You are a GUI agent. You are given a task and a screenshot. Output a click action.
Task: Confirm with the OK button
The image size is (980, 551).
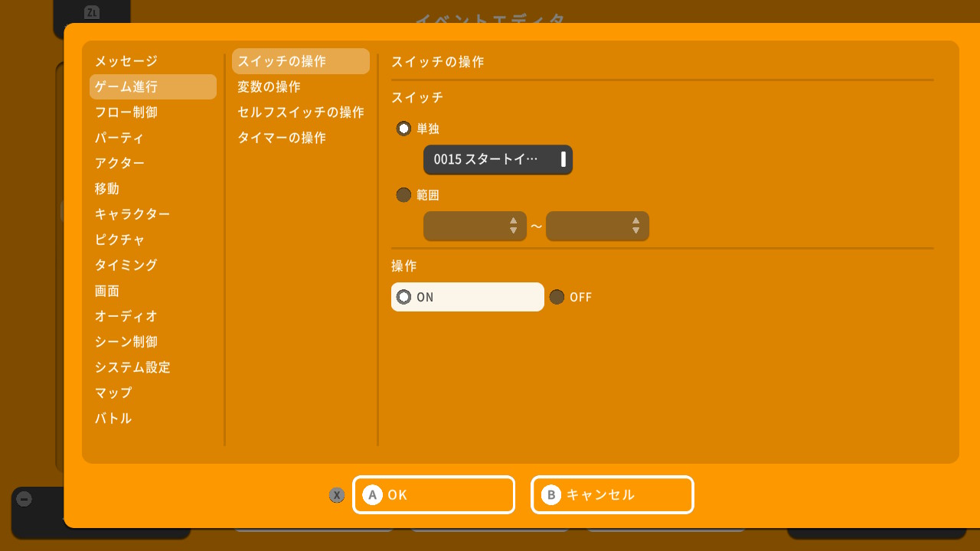433,494
